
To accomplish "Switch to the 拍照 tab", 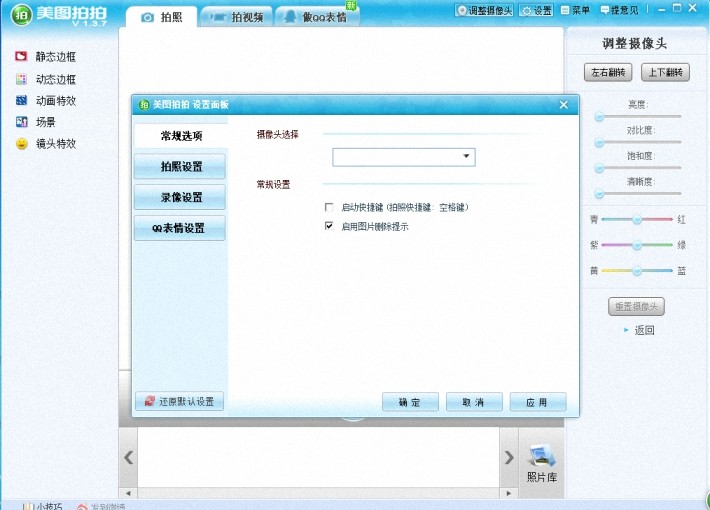I will coord(161,17).
